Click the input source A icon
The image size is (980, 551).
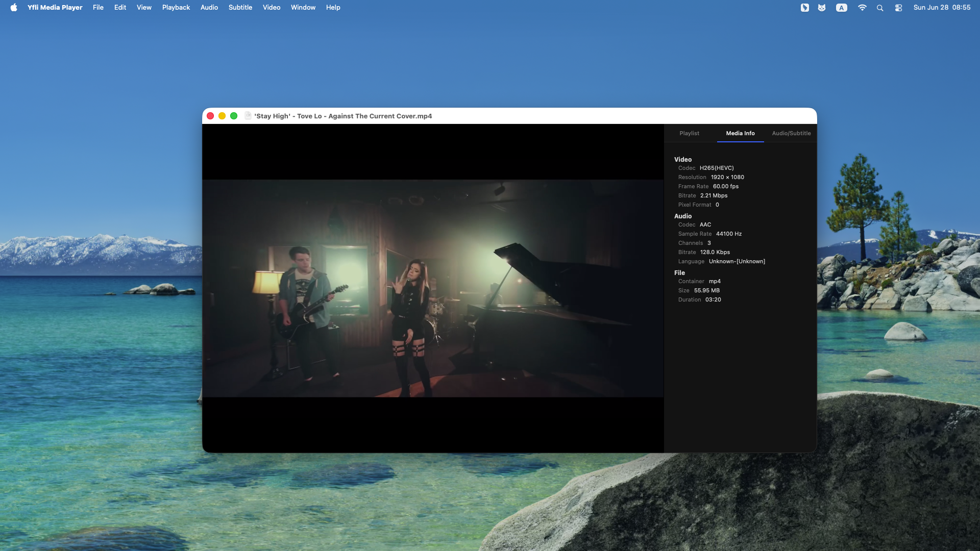click(x=842, y=7)
